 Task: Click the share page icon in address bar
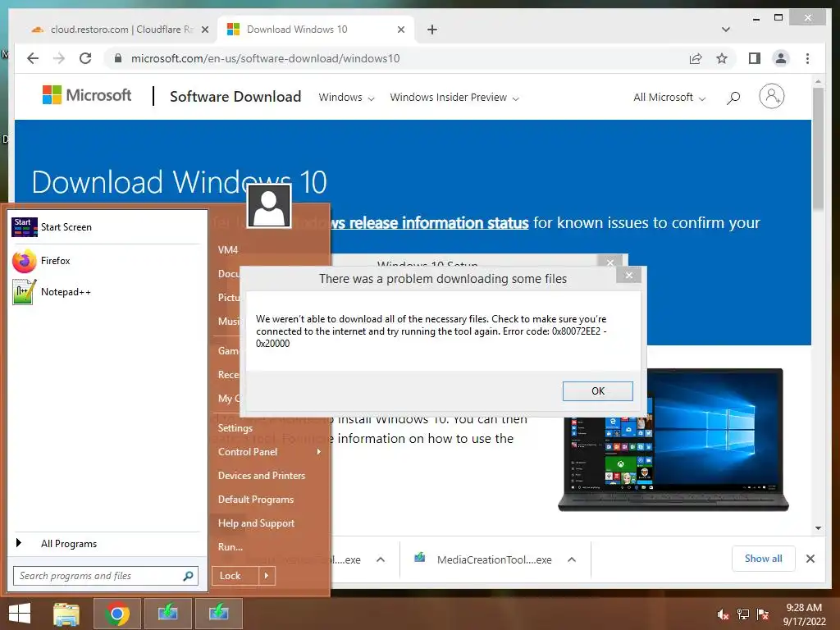click(x=696, y=58)
